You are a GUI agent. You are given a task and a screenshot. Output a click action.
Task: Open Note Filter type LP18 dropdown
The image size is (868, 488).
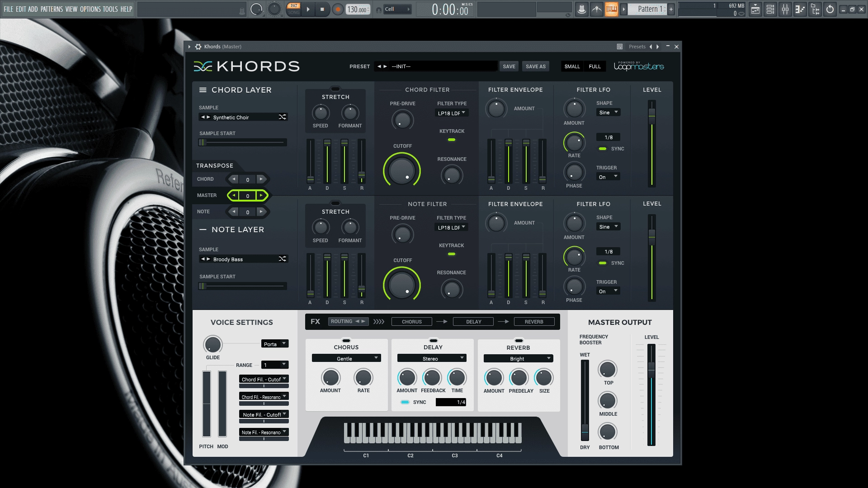pyautogui.click(x=451, y=227)
